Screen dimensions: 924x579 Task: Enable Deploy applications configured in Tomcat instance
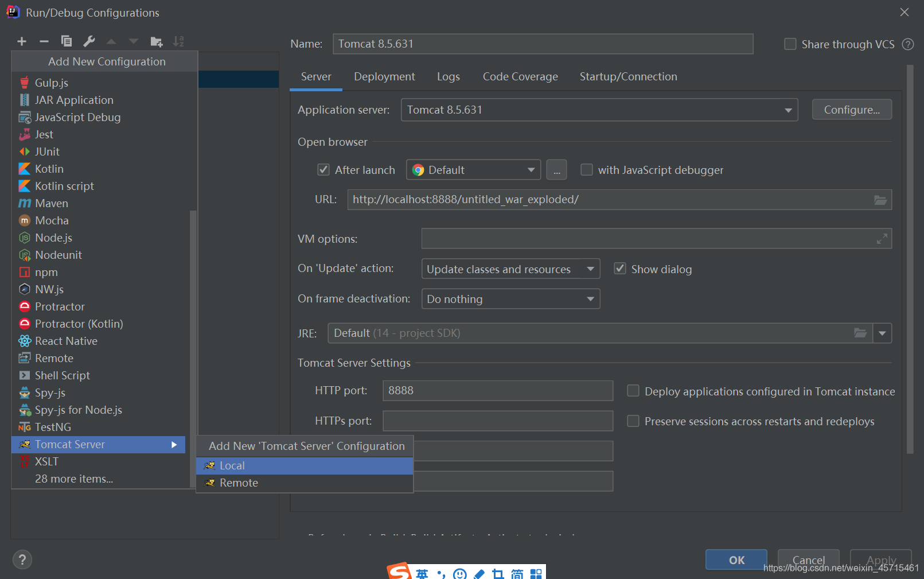[x=633, y=391]
